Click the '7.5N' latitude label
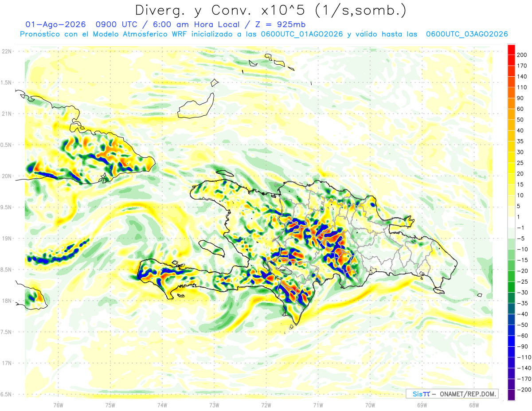This screenshot has height=411, width=532. click(7, 332)
